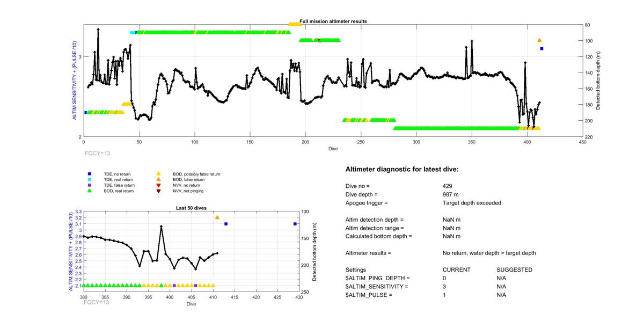Click 'ALTIM SENSITIVITY + (PULSE /10)' on Last 50 dives plot
644x328 pixels.
(71, 252)
